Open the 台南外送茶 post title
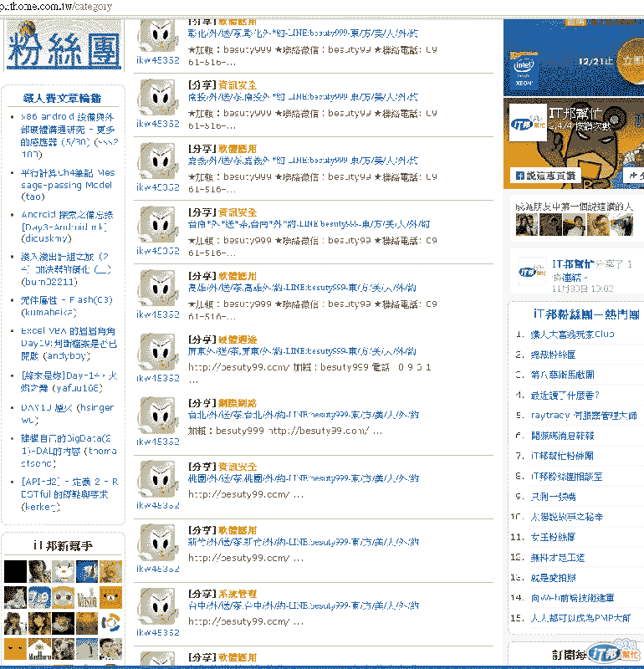 309,224
